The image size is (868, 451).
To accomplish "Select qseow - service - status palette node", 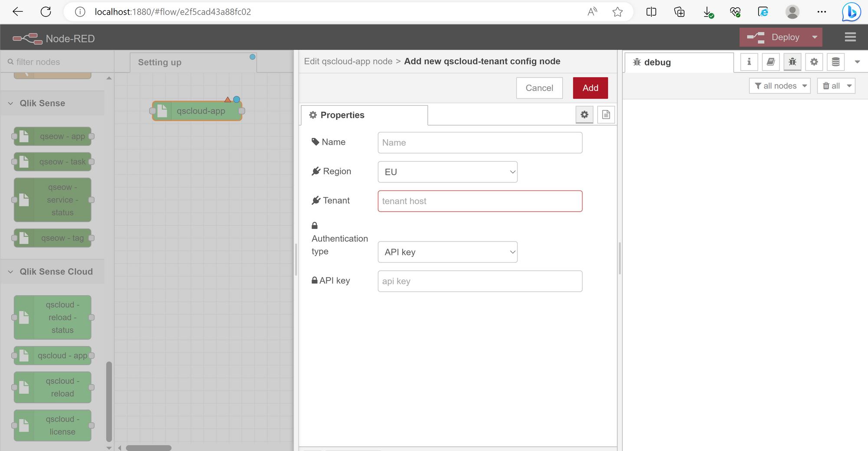I will [53, 200].
